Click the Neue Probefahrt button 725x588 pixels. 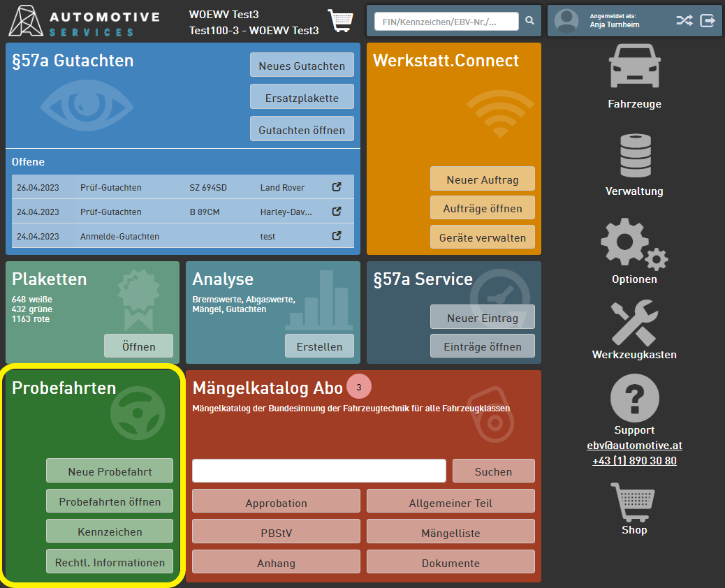[x=110, y=471]
